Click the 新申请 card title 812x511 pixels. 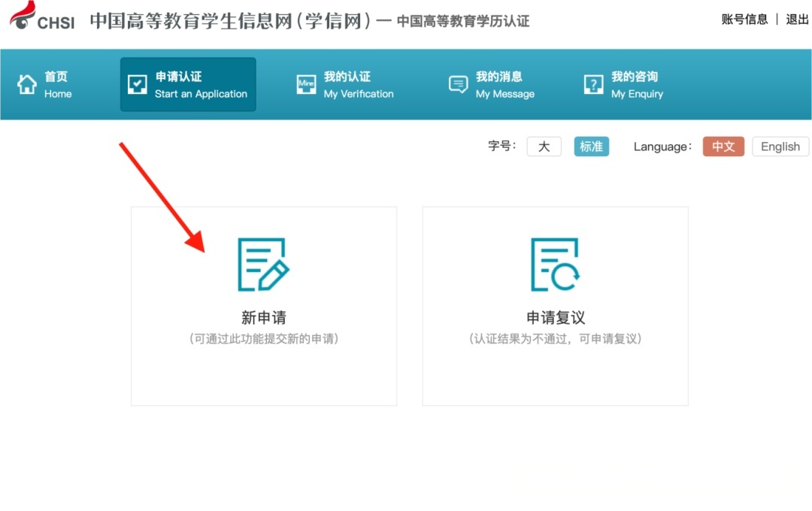263,317
